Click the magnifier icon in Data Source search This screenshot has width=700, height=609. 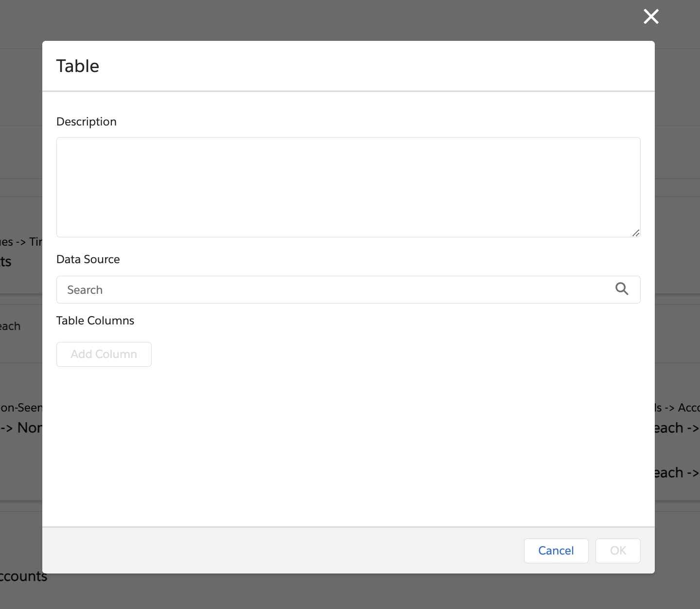click(622, 289)
